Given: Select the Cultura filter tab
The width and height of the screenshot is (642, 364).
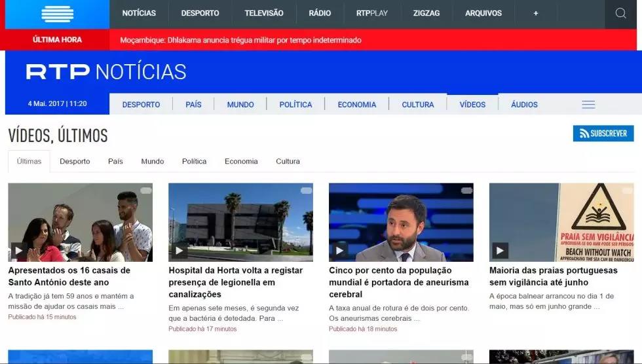Looking at the screenshot, I should (288, 162).
